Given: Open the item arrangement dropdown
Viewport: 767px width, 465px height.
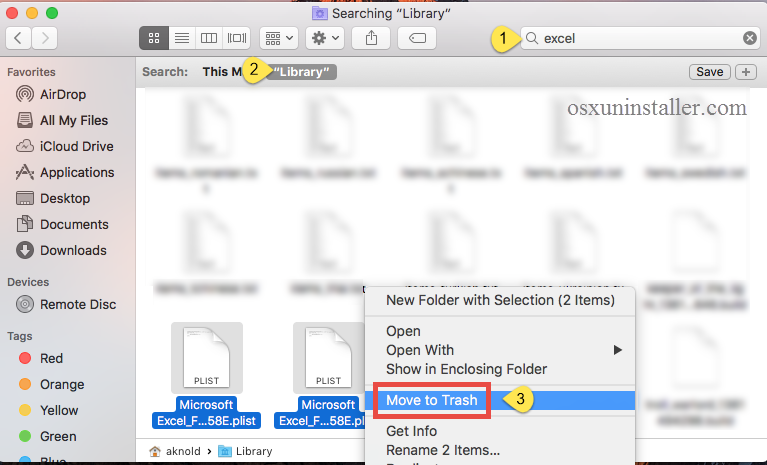Looking at the screenshot, I should pos(279,38).
